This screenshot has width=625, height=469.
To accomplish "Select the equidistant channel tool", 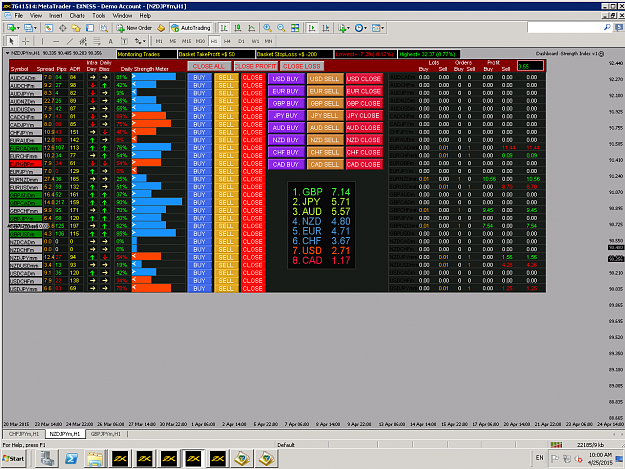I will tap(83, 41).
